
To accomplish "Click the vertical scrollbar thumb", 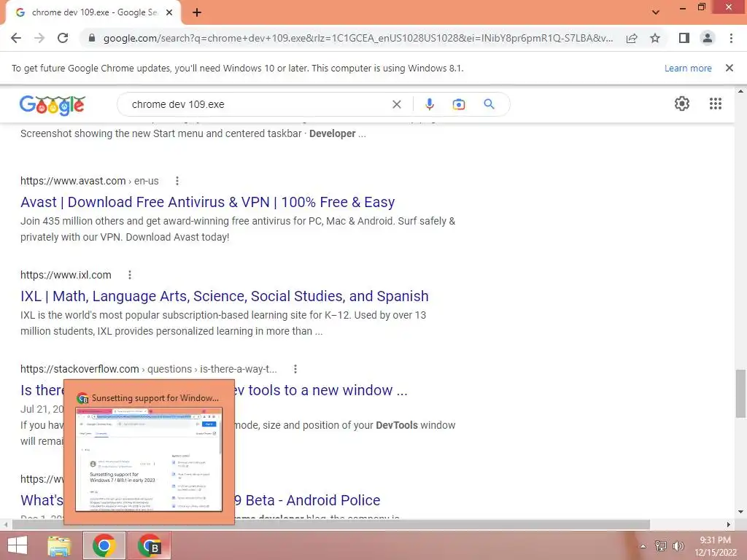I will [x=740, y=393].
